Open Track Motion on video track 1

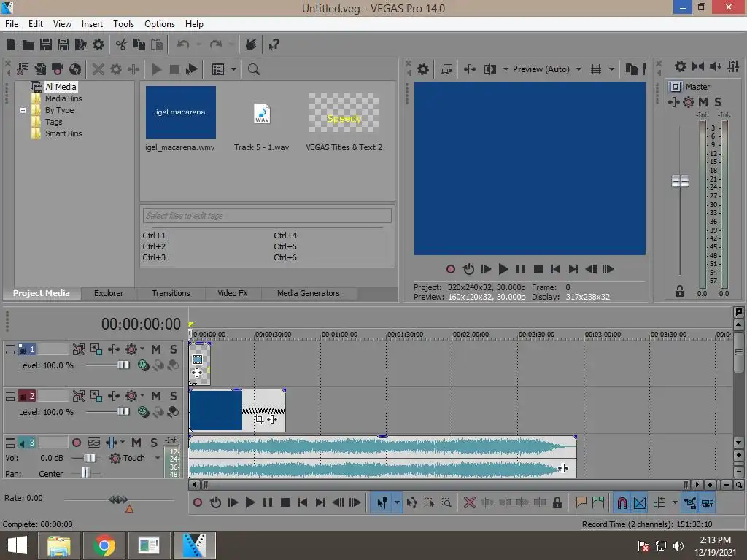[96, 349]
